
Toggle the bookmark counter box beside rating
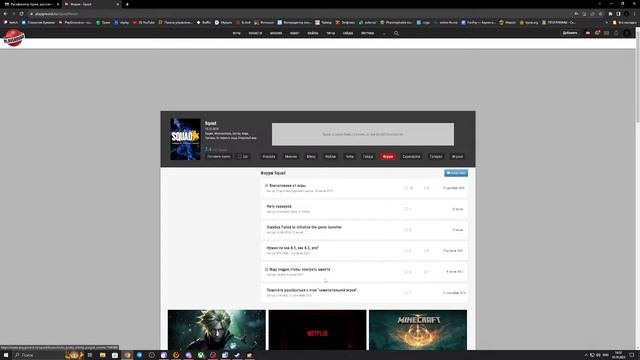click(x=242, y=156)
